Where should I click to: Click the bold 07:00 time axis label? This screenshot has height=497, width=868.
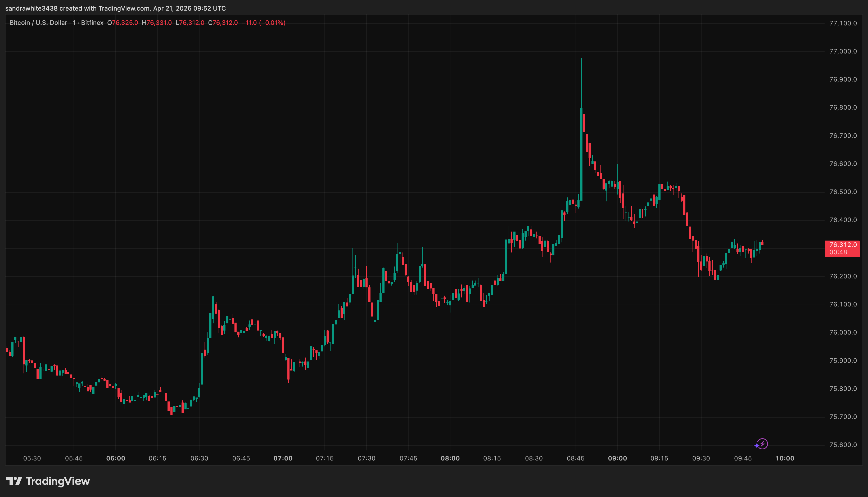click(x=284, y=458)
